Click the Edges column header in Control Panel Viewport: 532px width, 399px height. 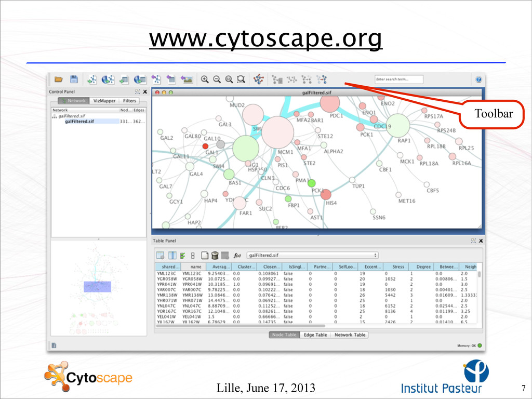coord(139,110)
